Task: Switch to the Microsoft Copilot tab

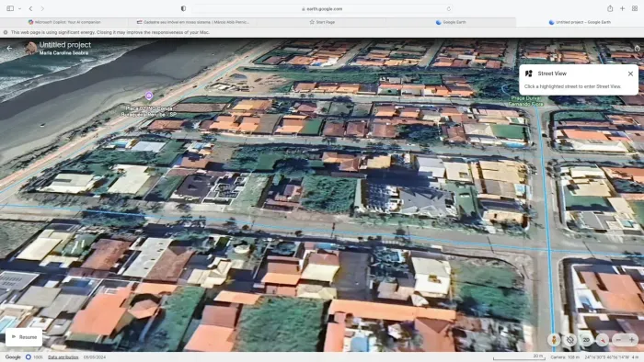Action: (x=64, y=22)
